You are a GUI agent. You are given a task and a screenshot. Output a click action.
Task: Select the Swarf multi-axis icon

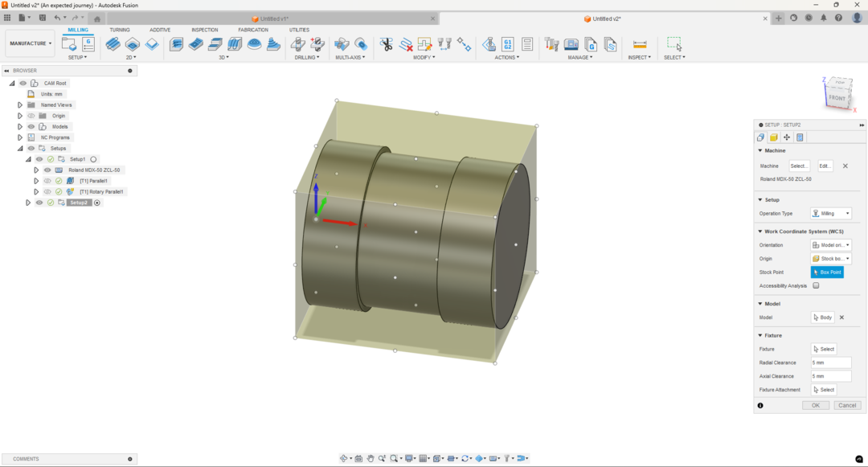pos(342,44)
